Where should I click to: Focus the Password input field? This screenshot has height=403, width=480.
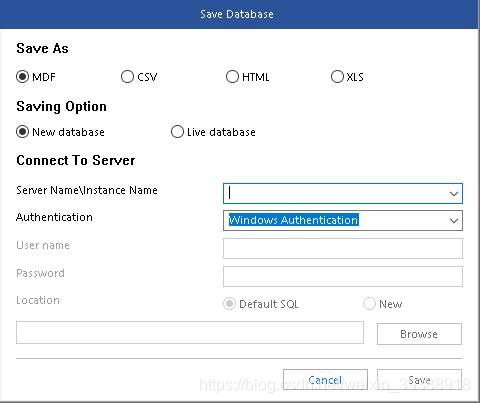343,276
